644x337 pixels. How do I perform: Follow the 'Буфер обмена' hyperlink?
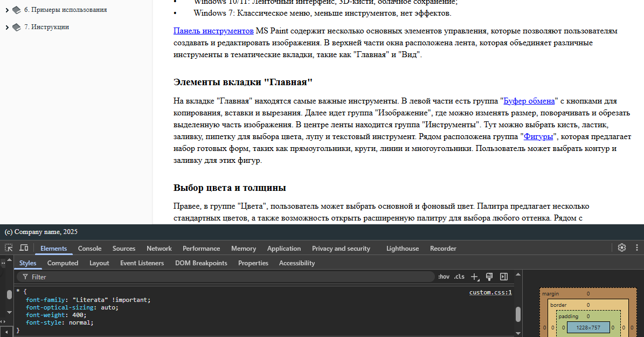pos(529,101)
